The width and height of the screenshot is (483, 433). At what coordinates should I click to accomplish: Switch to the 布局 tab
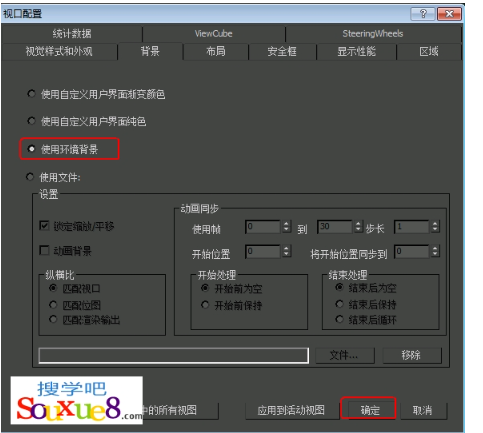(216, 52)
